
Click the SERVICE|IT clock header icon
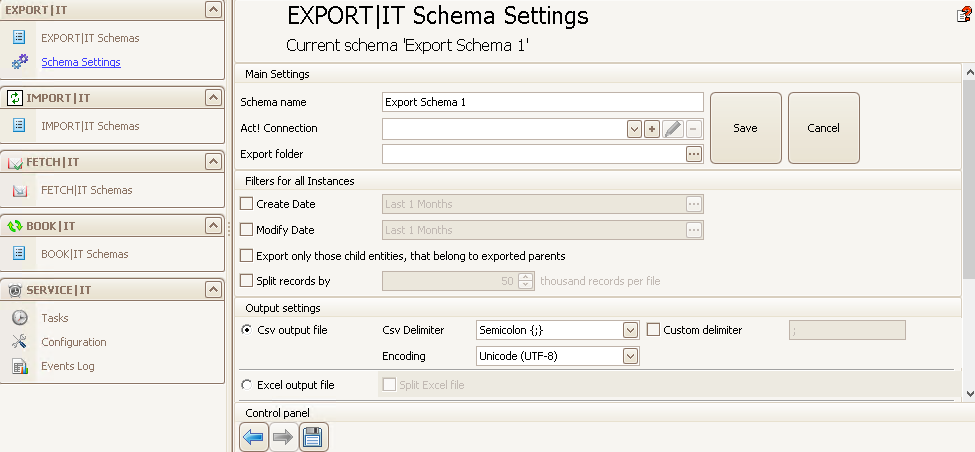pos(15,290)
